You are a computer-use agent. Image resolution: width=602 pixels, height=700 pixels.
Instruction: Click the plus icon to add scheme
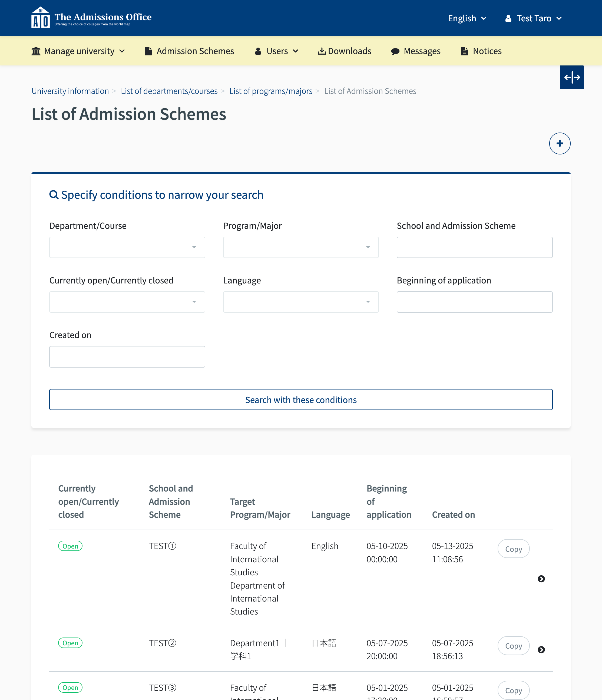560,144
